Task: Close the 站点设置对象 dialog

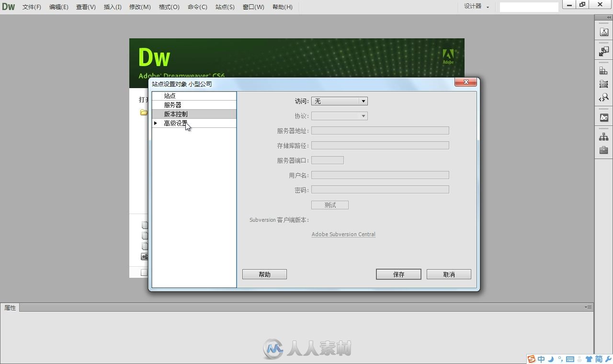Action: 465,82
